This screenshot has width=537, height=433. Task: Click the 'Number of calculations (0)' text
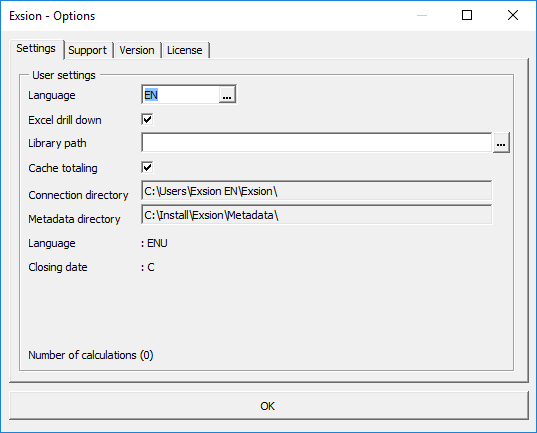click(x=91, y=355)
